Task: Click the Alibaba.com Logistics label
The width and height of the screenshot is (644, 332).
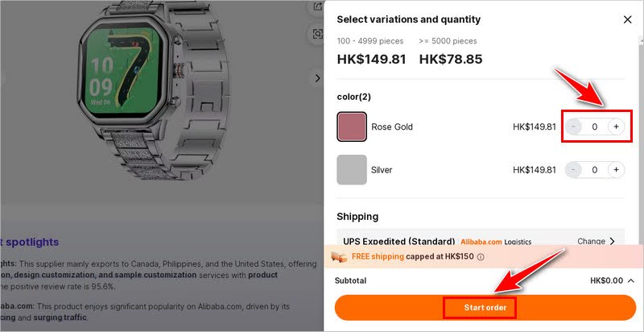Action: point(497,241)
